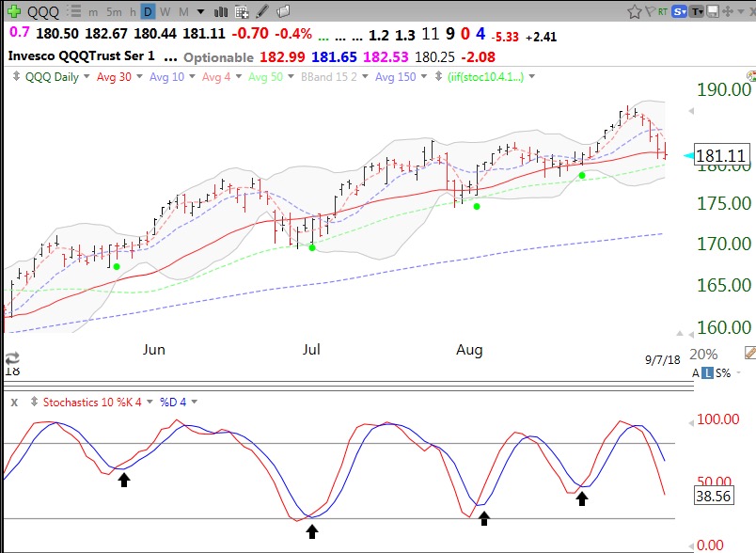Click the colorful chart icon at right edge
The image size is (756, 553).
(751, 75)
